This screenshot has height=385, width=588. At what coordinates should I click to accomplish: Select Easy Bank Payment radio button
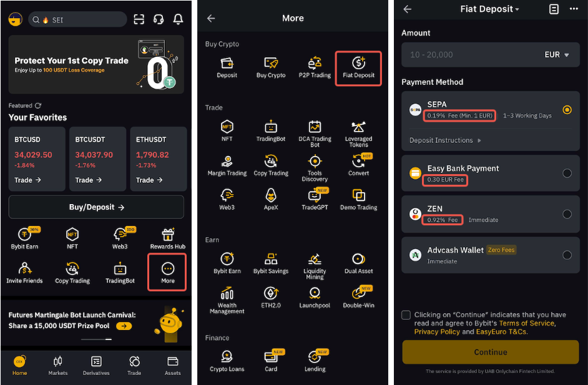click(x=567, y=173)
